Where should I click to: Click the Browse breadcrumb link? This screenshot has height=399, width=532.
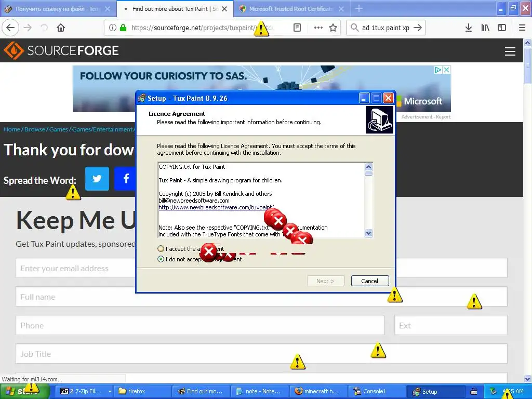[x=35, y=129]
